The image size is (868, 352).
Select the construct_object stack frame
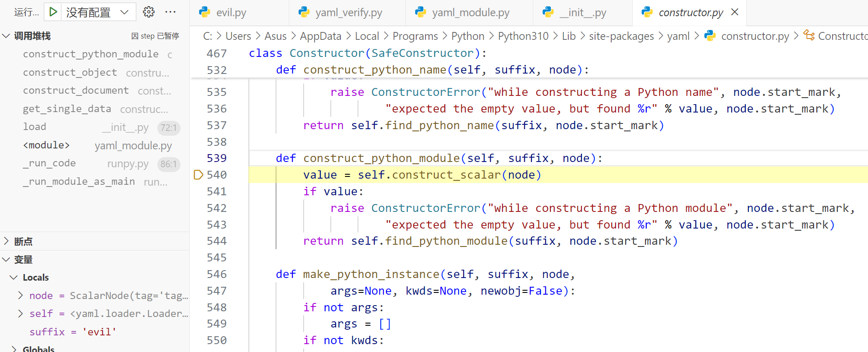click(95, 72)
